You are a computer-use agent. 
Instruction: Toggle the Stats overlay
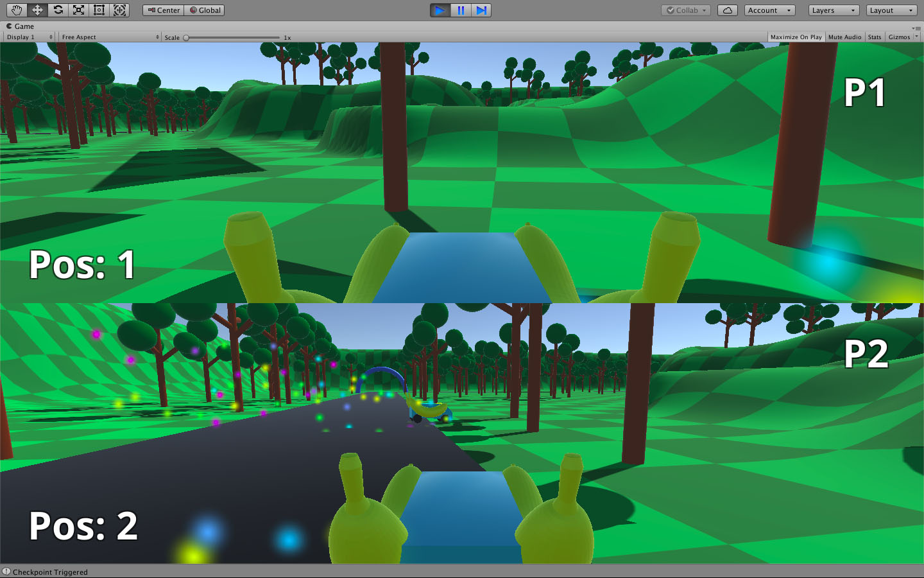tap(875, 37)
